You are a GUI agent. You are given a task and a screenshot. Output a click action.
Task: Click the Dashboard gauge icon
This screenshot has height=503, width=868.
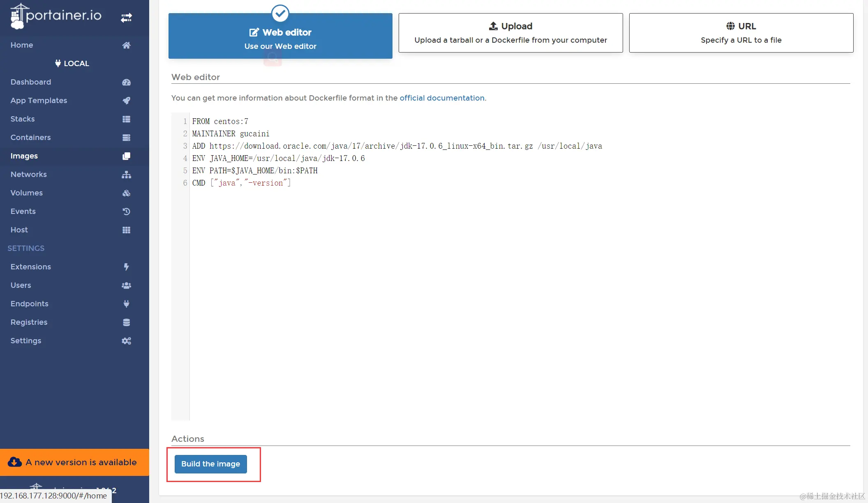(x=126, y=82)
